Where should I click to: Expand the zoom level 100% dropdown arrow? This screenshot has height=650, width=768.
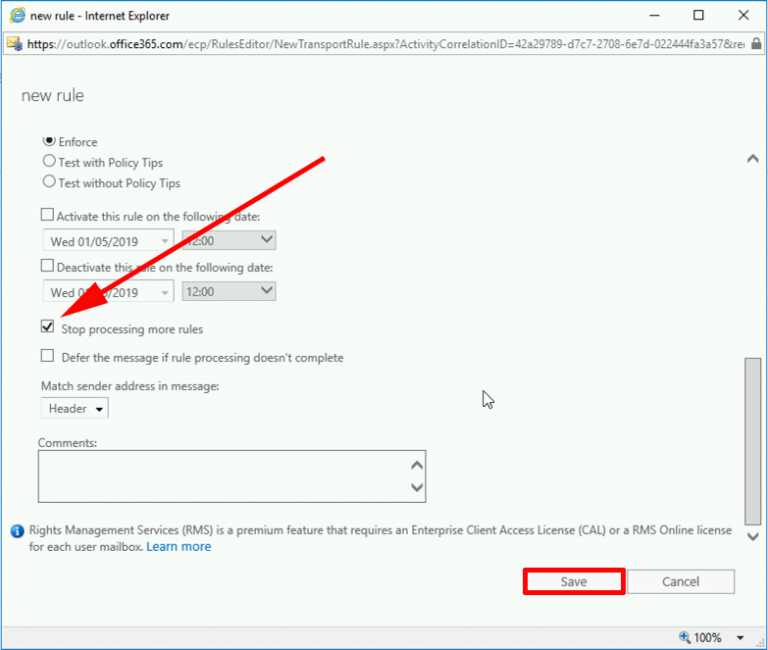740,637
